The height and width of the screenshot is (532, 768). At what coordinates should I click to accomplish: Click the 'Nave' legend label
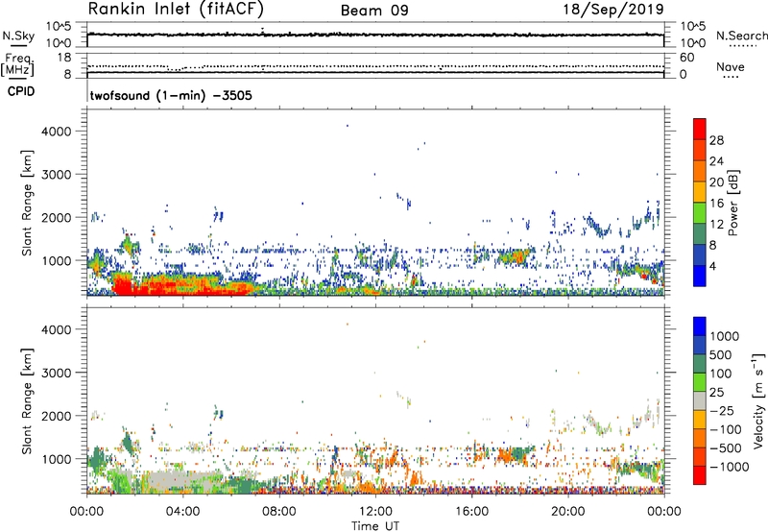(x=731, y=66)
